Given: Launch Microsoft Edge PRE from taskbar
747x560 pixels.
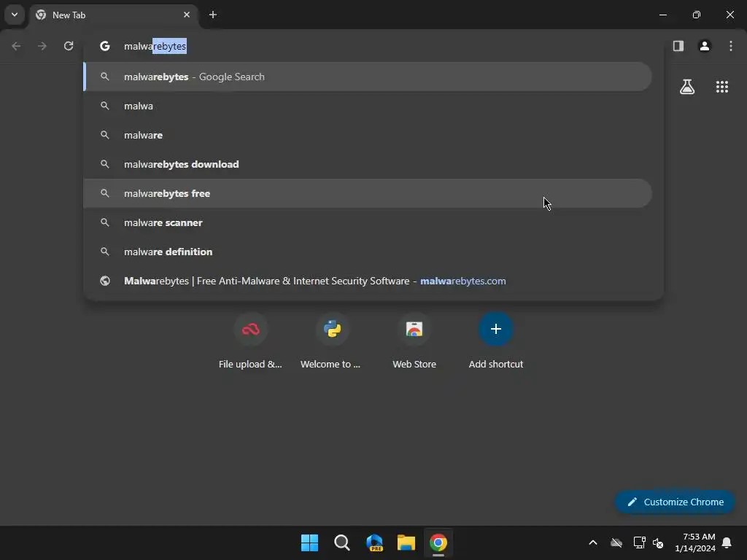Looking at the screenshot, I should pos(374,542).
